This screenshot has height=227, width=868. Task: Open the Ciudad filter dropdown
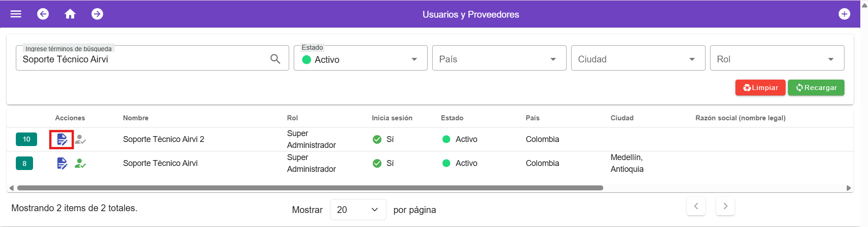click(x=638, y=59)
